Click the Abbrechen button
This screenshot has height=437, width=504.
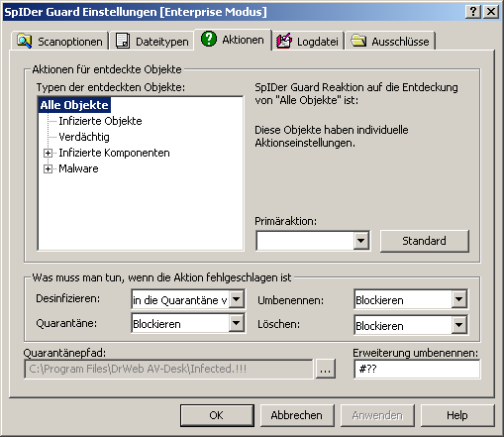[297, 415]
